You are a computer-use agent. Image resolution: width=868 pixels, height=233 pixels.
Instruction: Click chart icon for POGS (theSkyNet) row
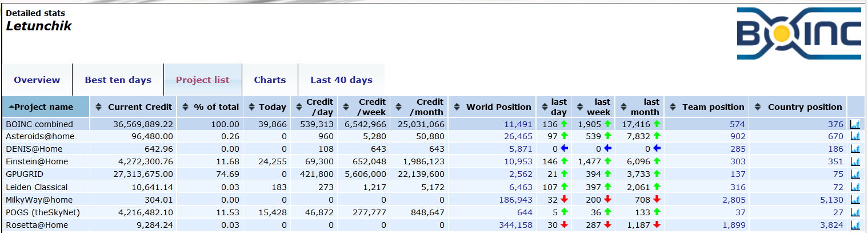tap(855, 212)
